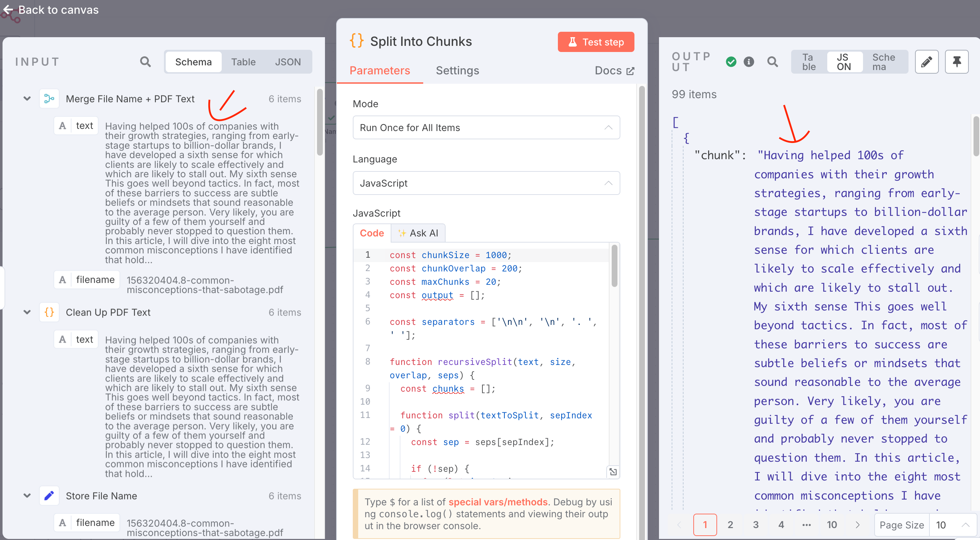980x540 pixels.
Task: Open special vars/methods link
Action: pos(498,502)
